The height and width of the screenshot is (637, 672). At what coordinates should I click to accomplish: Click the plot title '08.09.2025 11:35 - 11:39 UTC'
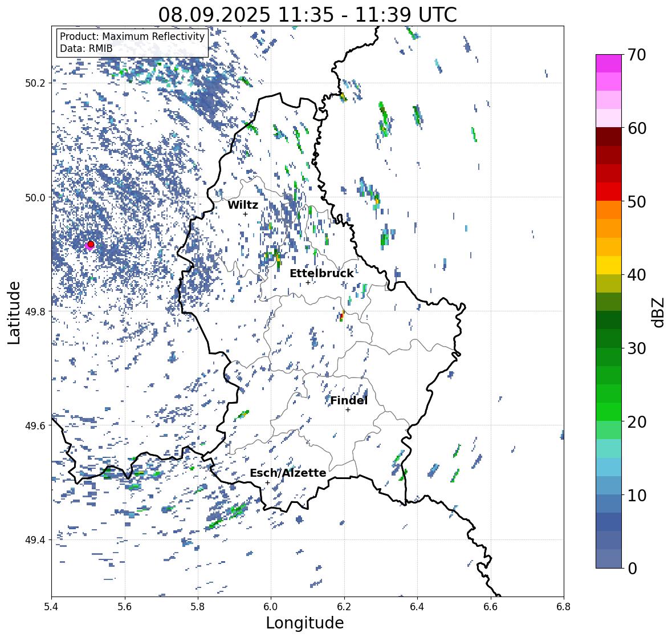[x=307, y=15]
